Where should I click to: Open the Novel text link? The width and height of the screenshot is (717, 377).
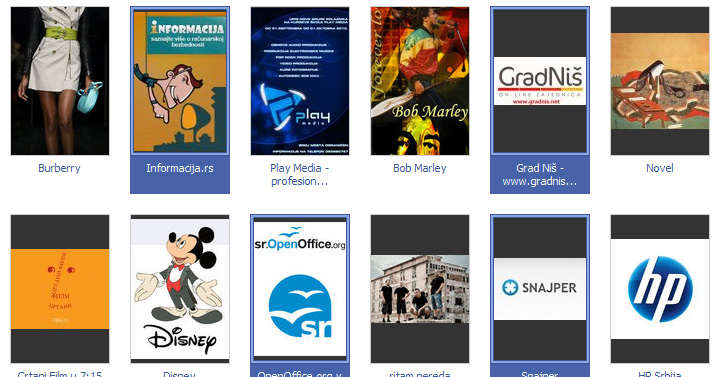pyautogui.click(x=659, y=168)
